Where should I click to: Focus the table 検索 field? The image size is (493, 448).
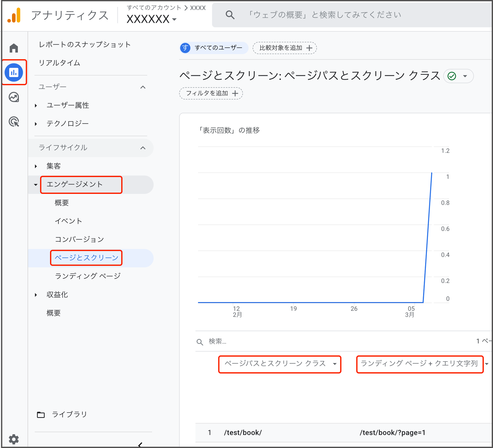(x=332, y=342)
